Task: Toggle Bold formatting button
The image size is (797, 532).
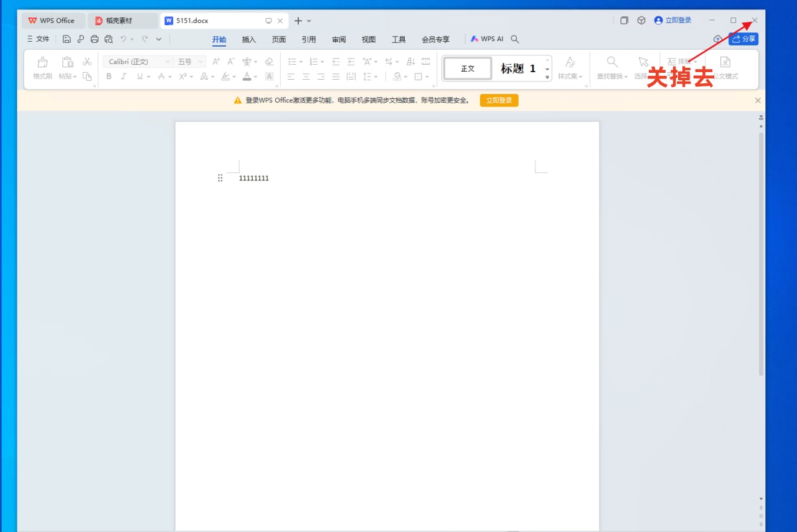Action: (x=109, y=77)
